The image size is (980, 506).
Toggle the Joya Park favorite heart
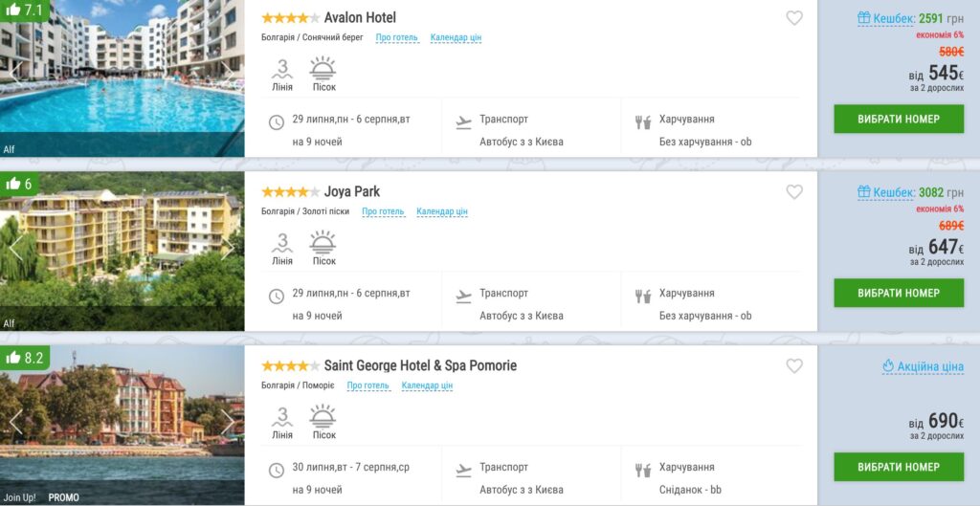point(794,191)
